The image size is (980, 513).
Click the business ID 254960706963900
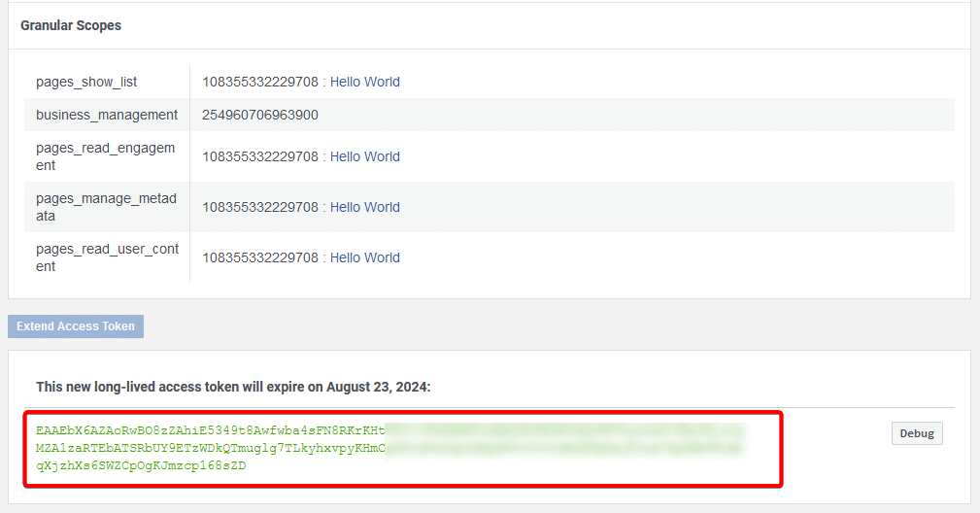click(260, 115)
